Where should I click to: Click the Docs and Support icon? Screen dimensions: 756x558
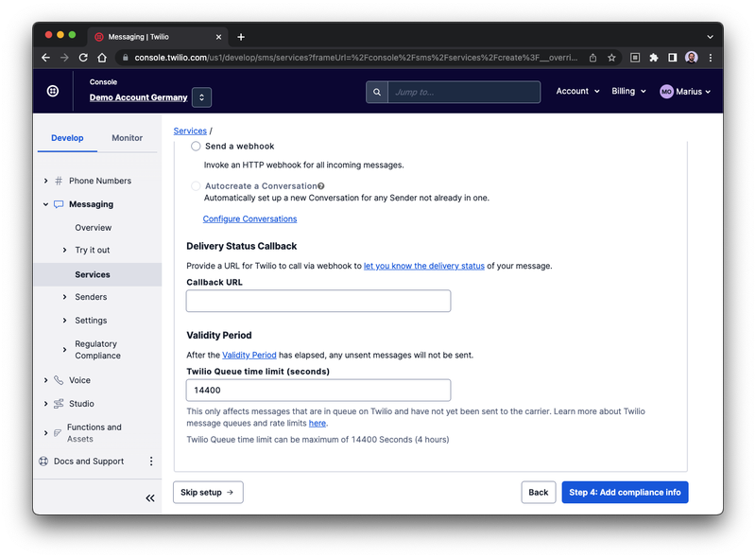42,461
